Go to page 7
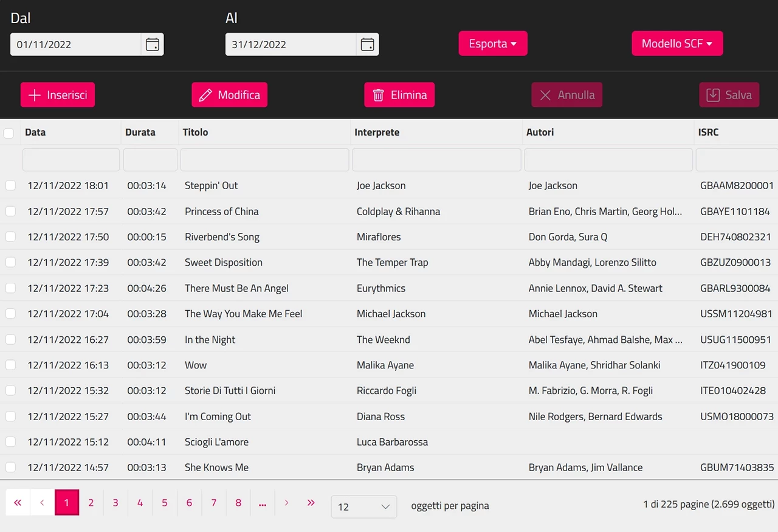The image size is (778, 532). point(213,503)
